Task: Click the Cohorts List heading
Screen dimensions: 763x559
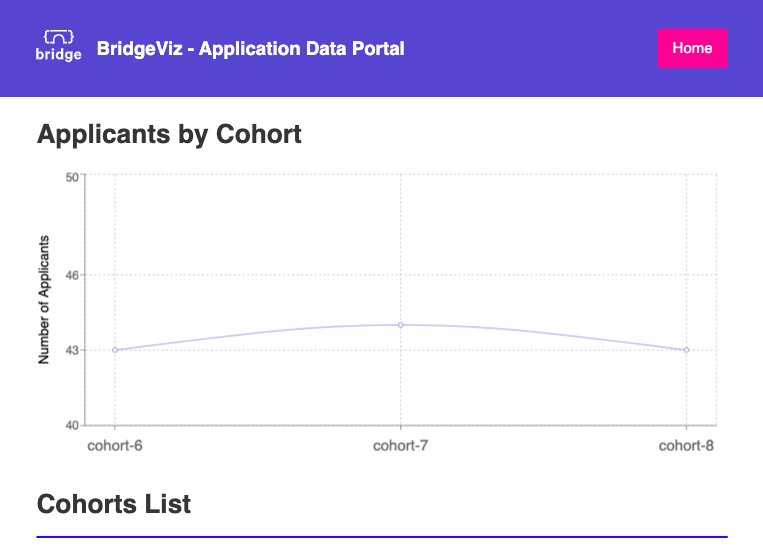Action: (x=114, y=504)
